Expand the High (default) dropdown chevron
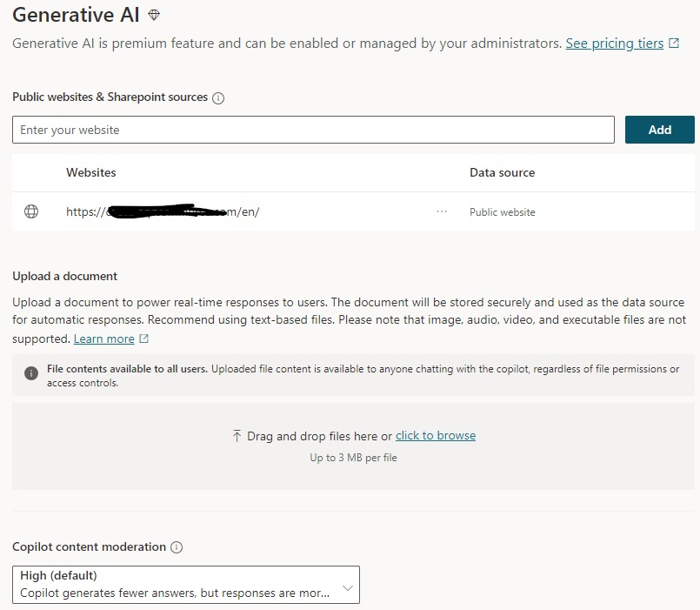Screen dimensions: 700x610 tap(348, 588)
